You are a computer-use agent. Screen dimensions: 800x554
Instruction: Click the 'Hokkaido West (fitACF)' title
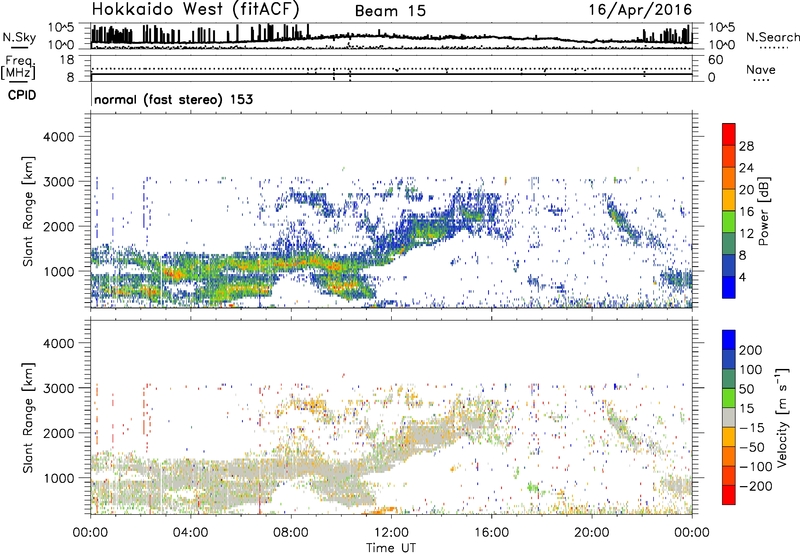pyautogui.click(x=195, y=9)
